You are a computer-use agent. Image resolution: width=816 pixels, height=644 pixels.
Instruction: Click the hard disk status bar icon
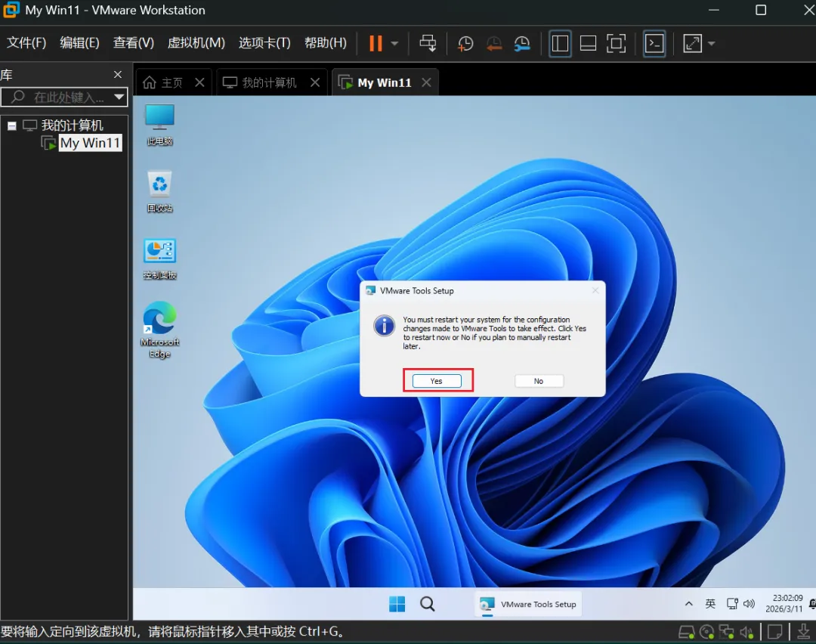(686, 633)
